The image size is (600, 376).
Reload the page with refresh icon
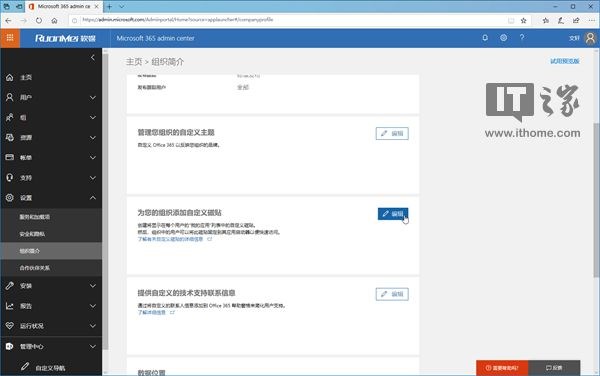(39, 20)
